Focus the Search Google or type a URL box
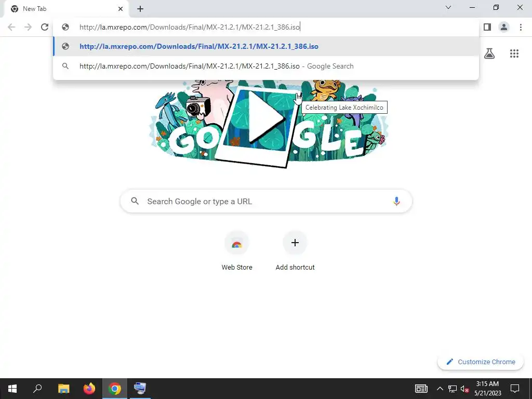Viewport: 532px width, 399px height. pyautogui.click(x=266, y=201)
